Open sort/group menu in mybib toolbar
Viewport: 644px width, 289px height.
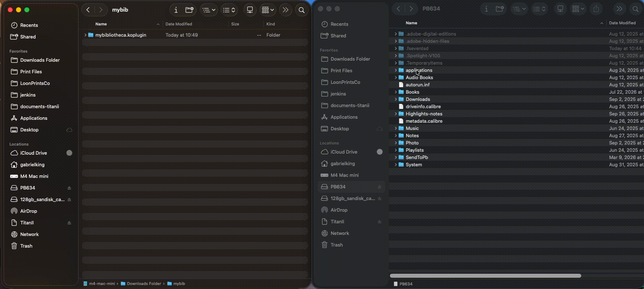[229, 10]
